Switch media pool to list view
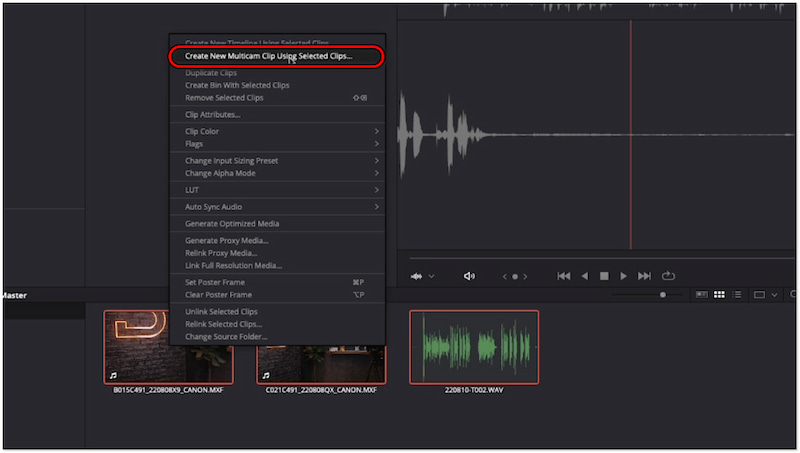The image size is (800, 453). pos(737,295)
